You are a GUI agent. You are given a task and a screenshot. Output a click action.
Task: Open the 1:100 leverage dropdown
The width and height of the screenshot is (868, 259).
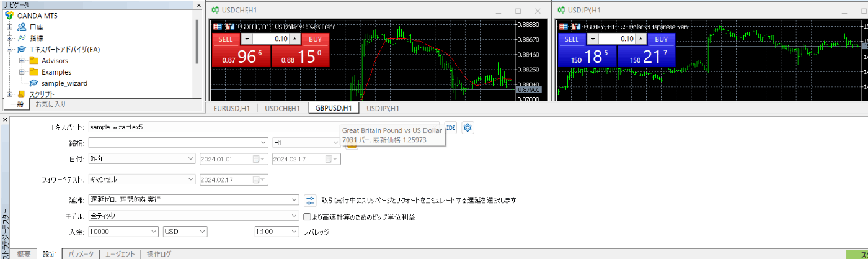pos(294,232)
